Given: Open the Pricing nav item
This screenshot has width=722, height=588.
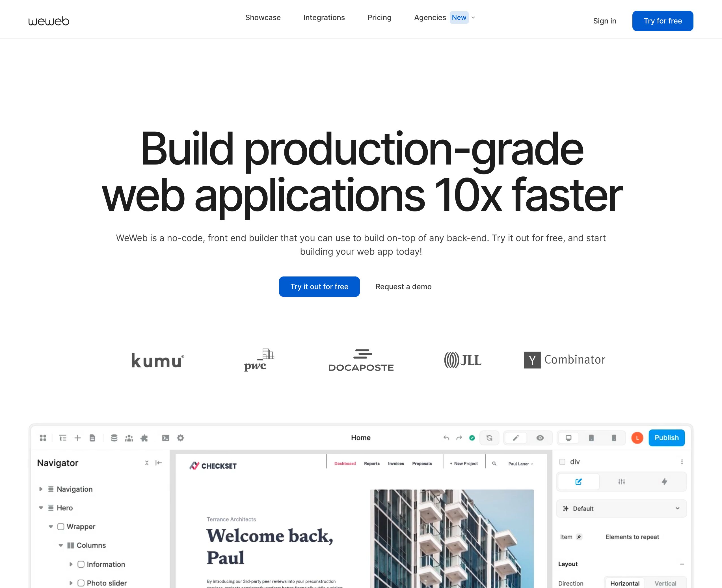Looking at the screenshot, I should 379,18.
